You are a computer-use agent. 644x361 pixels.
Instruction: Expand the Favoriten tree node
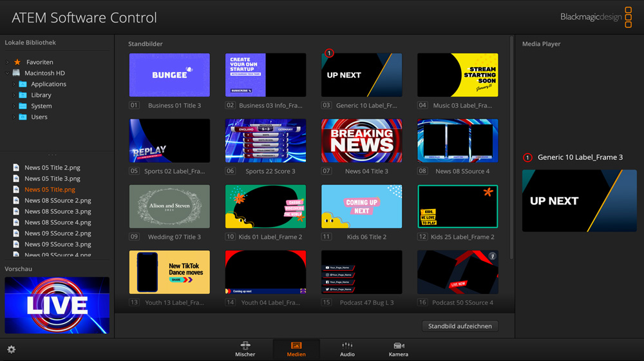[7, 62]
